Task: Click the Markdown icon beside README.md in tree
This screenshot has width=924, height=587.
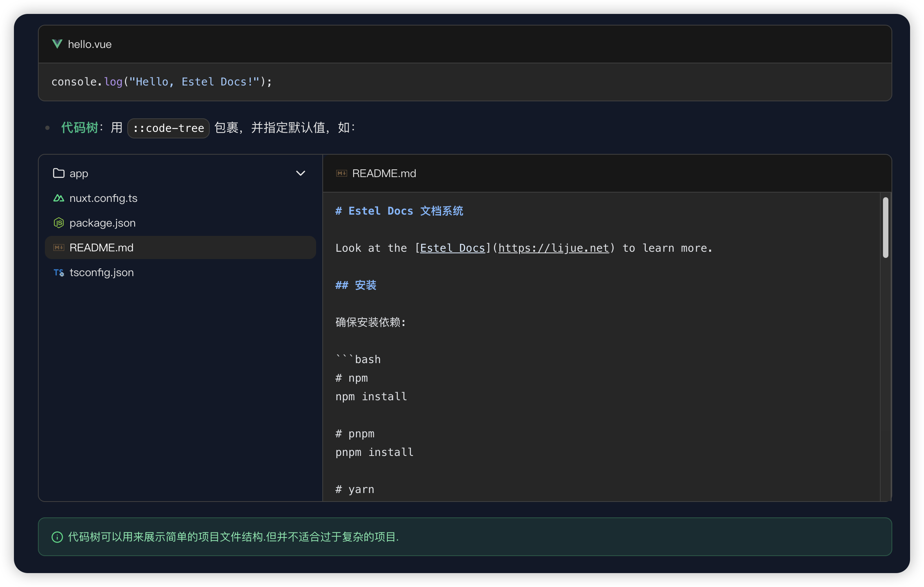Action: pyautogui.click(x=58, y=248)
